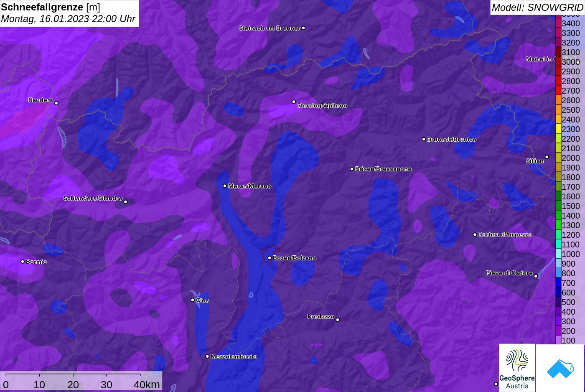Click the Steinach am Brenner marker dot
The image size is (585, 392).
pyautogui.click(x=303, y=28)
